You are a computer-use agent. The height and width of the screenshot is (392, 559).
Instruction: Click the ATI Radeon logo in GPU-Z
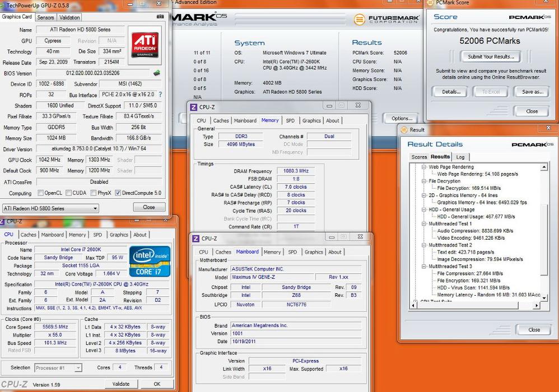pyautogui.click(x=146, y=45)
